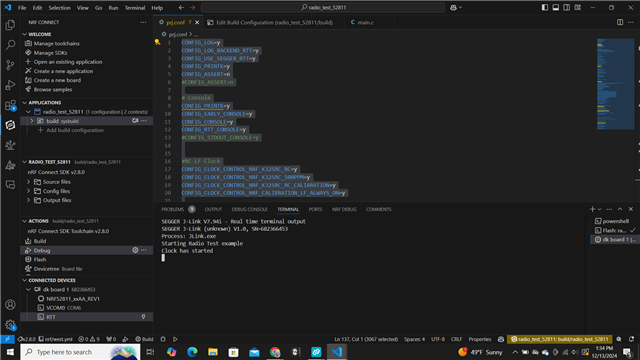640x360 pixels.
Task: Show the NRF DEBUG panel tab
Action: coord(344,209)
